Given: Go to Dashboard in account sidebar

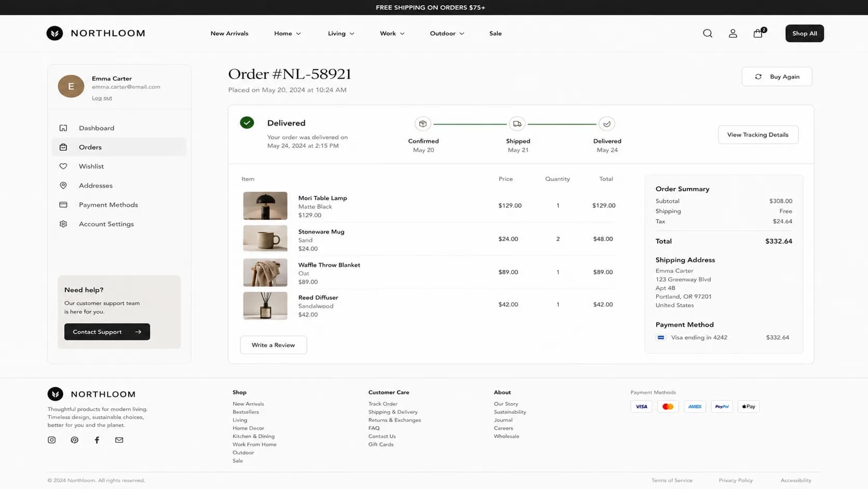Looking at the screenshot, I should [x=119, y=128].
